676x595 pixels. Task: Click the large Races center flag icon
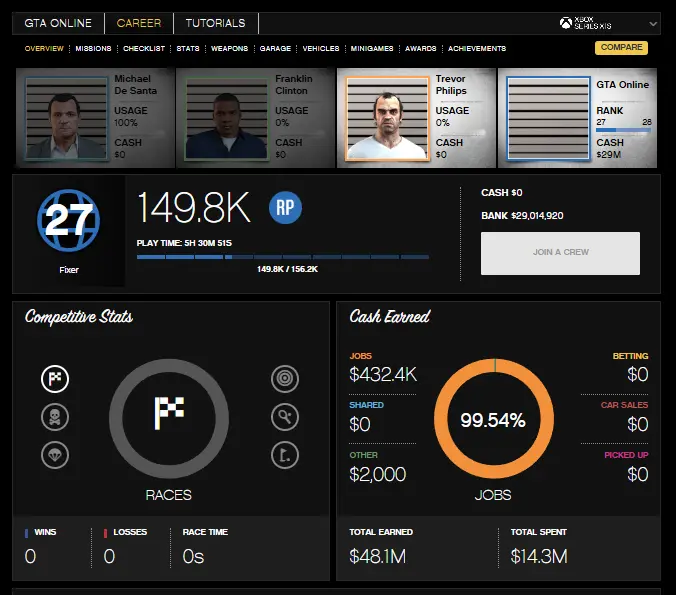click(x=169, y=413)
